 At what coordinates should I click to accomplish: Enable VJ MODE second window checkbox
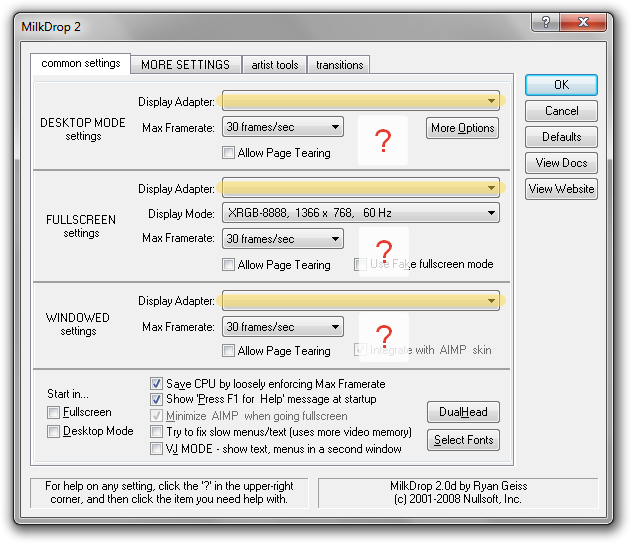coord(156,449)
